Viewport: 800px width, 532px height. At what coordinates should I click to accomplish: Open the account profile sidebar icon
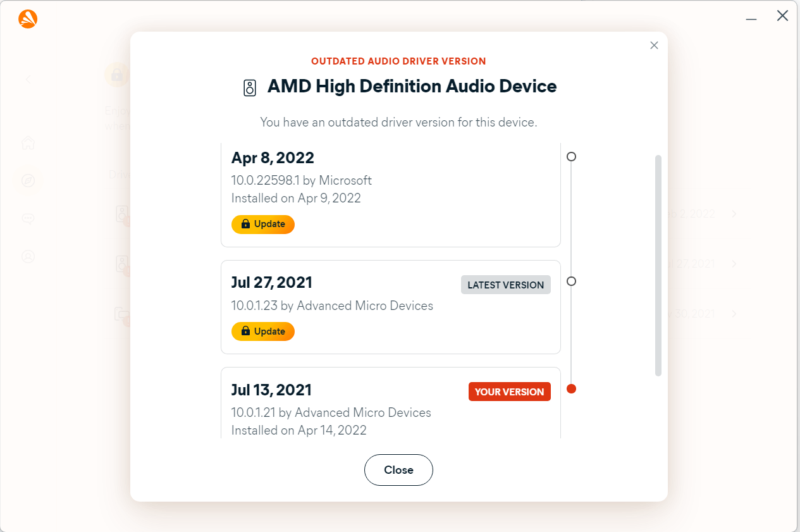[28, 257]
